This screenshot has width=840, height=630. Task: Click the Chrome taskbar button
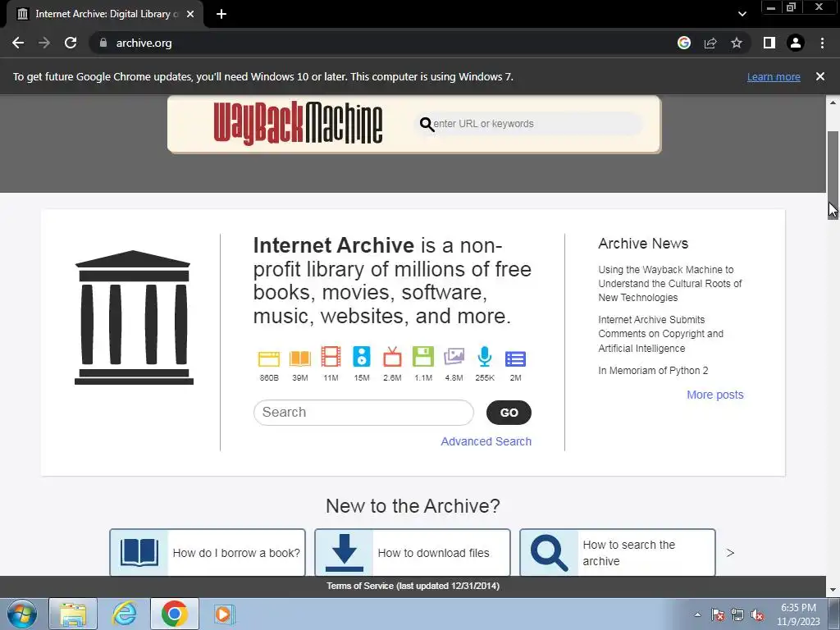[174, 614]
